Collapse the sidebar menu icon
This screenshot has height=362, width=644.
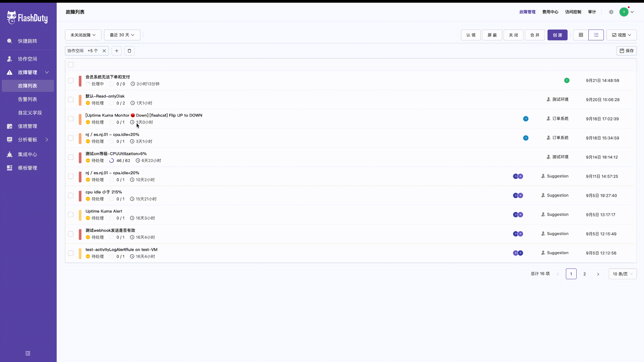[x=28, y=353]
